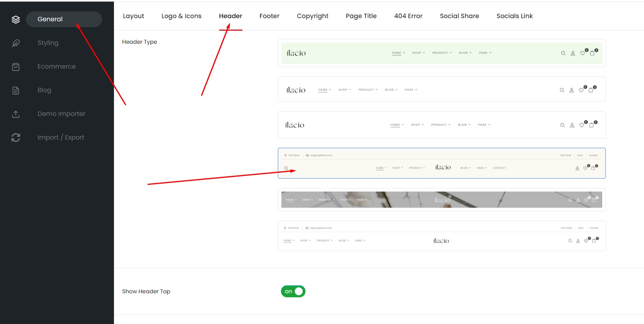Open Blog settings in sidebar

pos(45,90)
